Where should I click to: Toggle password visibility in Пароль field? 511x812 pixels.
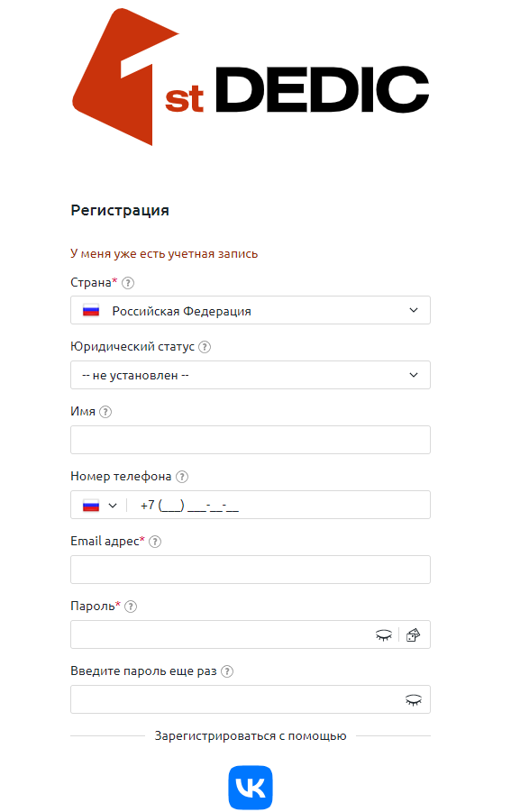384,634
